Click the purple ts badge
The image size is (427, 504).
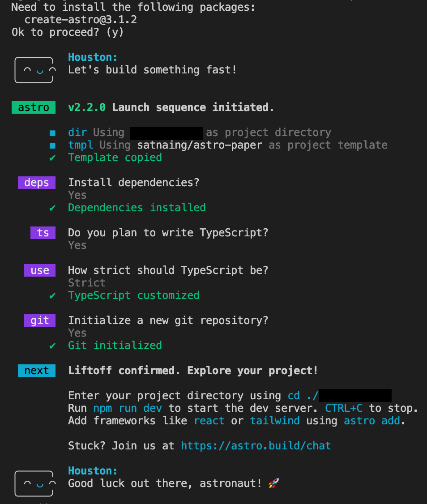43,233
